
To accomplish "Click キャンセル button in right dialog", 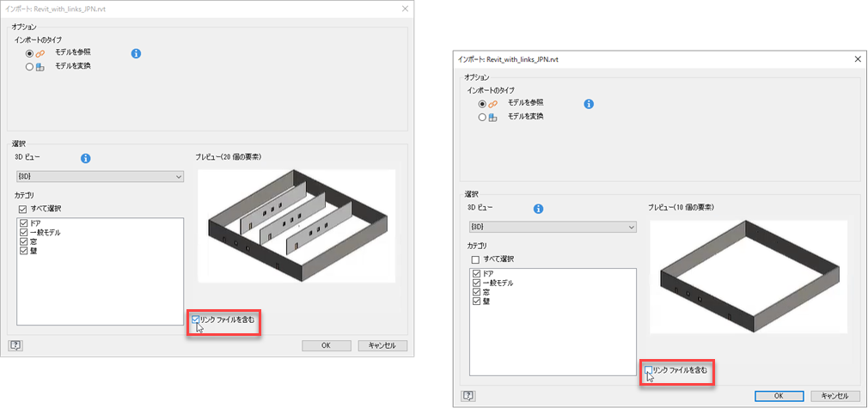I will pos(835,396).
